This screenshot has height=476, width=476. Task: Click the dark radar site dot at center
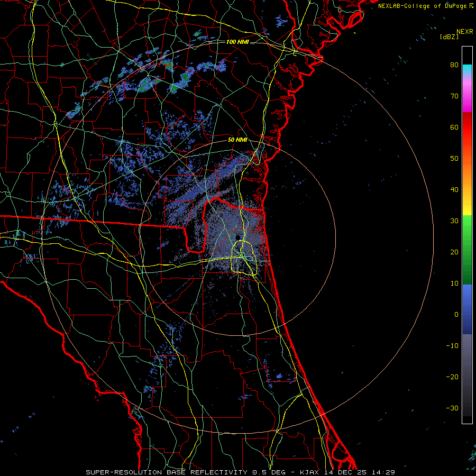click(x=237, y=237)
